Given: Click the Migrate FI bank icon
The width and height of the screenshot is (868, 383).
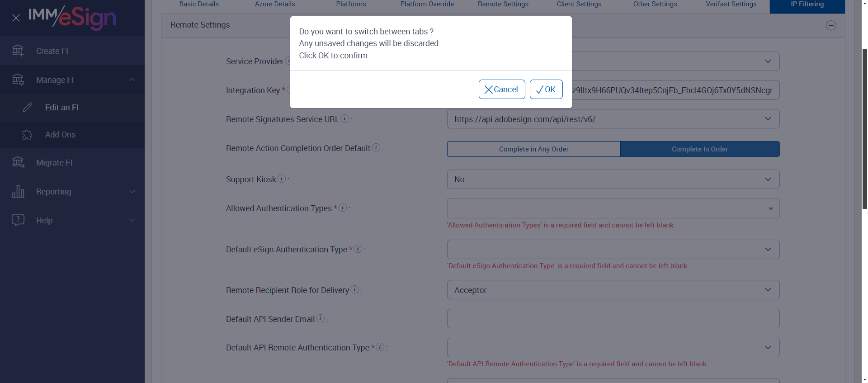Looking at the screenshot, I should coord(18,162).
